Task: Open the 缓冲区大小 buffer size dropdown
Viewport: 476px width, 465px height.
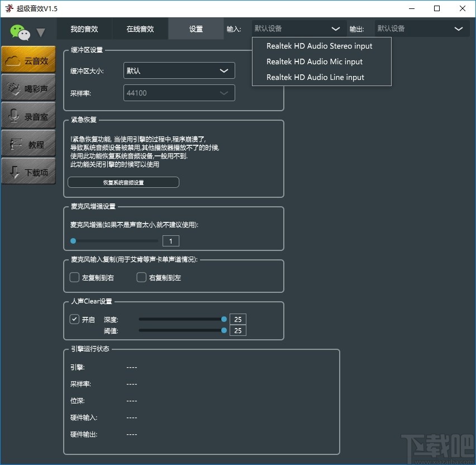Action: 179,70
